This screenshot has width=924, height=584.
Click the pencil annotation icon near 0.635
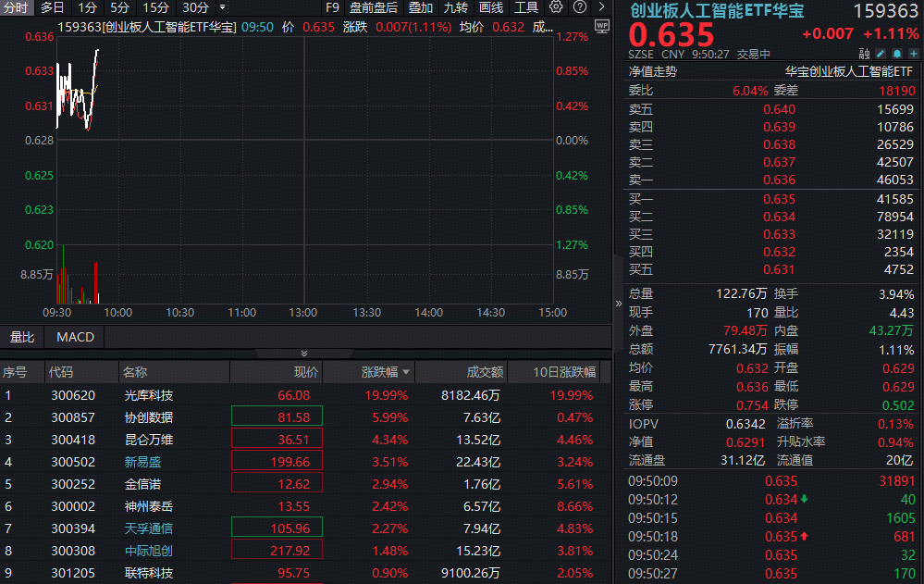pyautogui.click(x=881, y=53)
